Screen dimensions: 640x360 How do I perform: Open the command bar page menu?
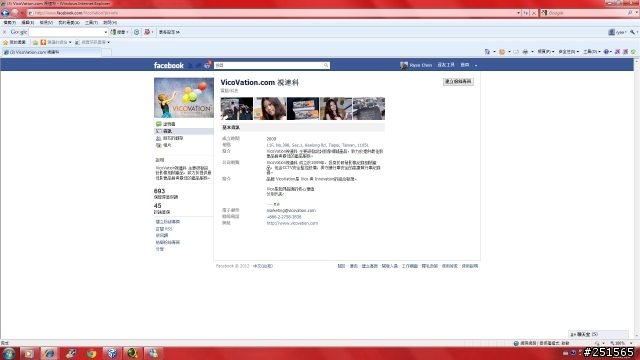tap(546, 52)
